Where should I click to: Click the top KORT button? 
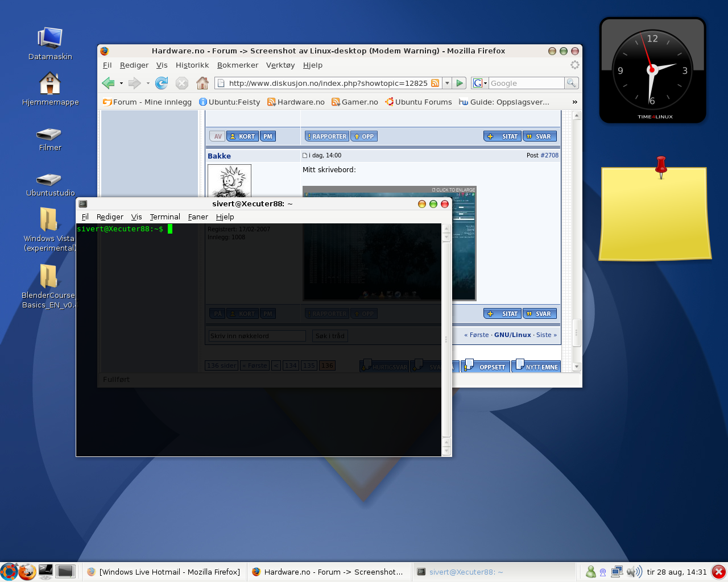point(243,136)
